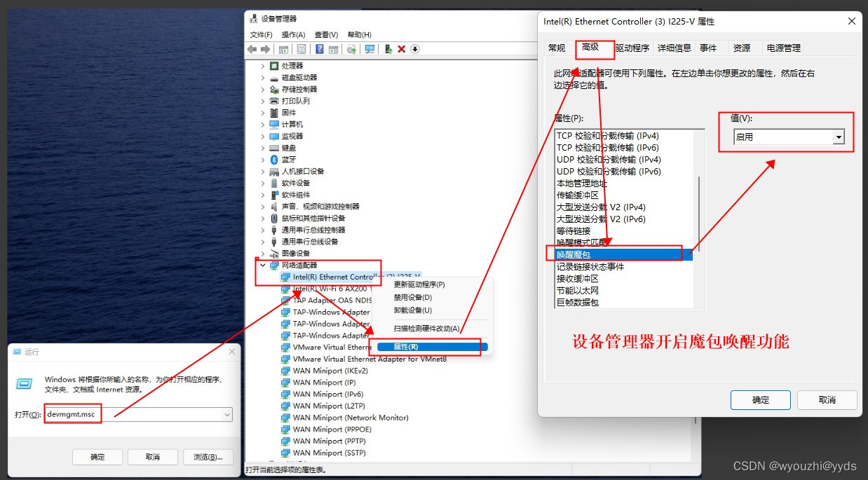Screen dimensions: 868x480
Task: Click the 确定 button in the properties dialog
Action: pyautogui.click(x=760, y=400)
